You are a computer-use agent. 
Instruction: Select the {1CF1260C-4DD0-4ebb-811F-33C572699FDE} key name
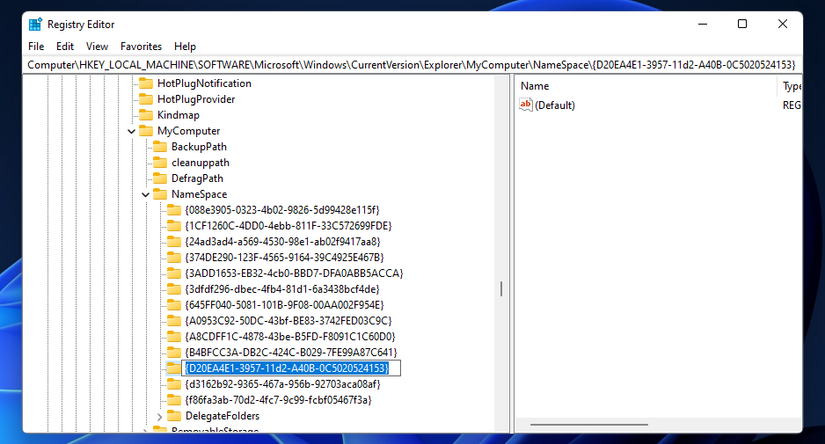288,226
